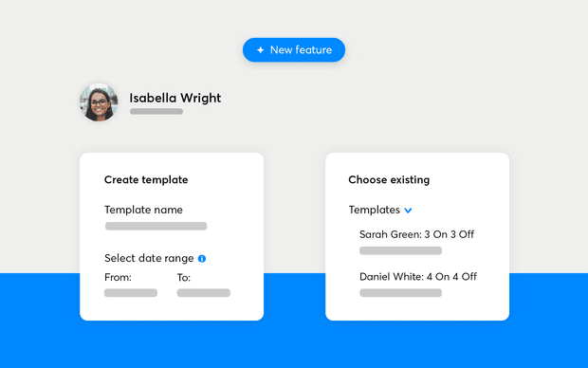Click the New feature button
The height and width of the screenshot is (368, 588).
click(294, 50)
